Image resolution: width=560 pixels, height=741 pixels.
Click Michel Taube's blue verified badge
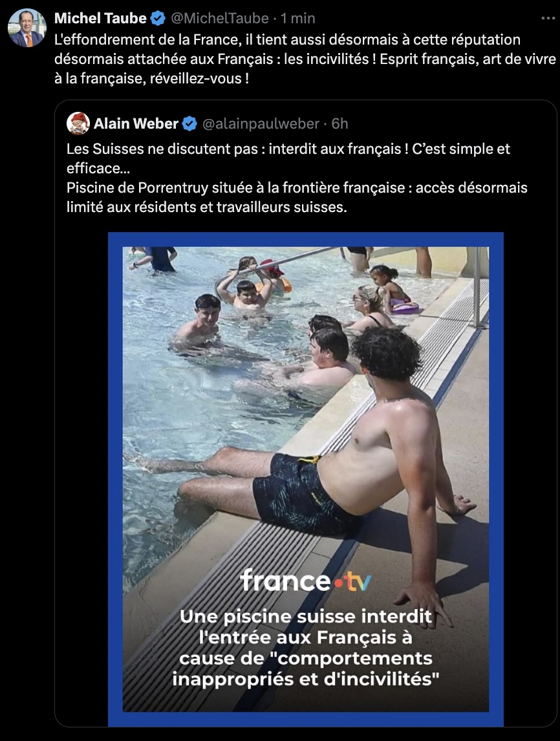[x=158, y=19]
